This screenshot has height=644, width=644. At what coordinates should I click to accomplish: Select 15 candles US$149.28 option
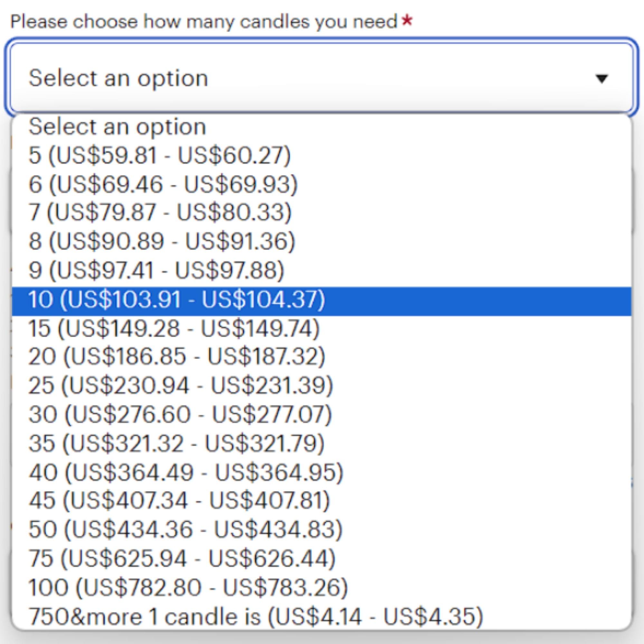pyautogui.click(x=174, y=328)
